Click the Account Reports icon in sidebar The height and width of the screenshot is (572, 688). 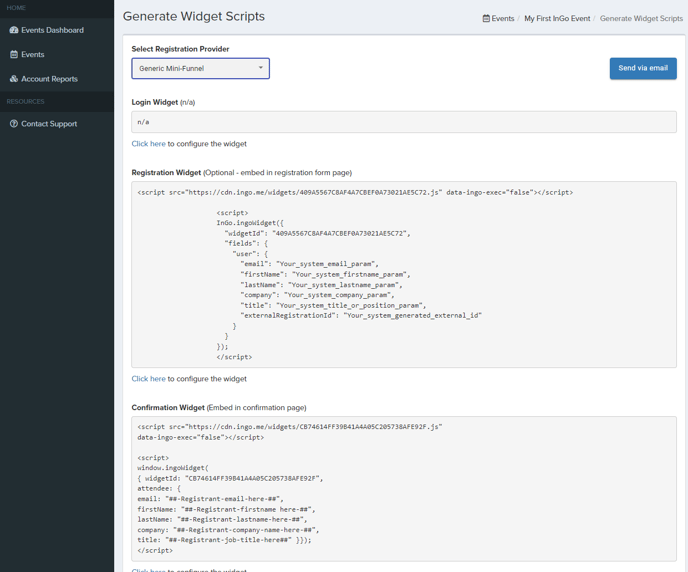tap(14, 79)
